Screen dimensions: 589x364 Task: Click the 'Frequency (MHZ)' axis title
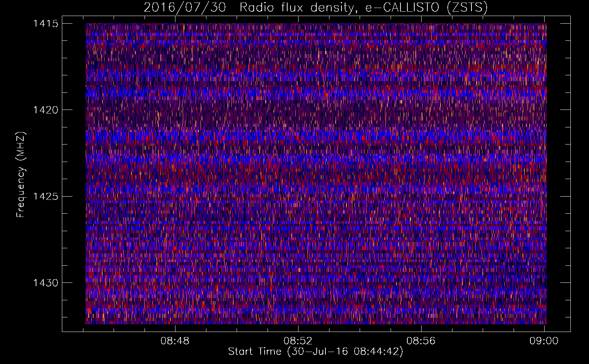tap(21, 174)
